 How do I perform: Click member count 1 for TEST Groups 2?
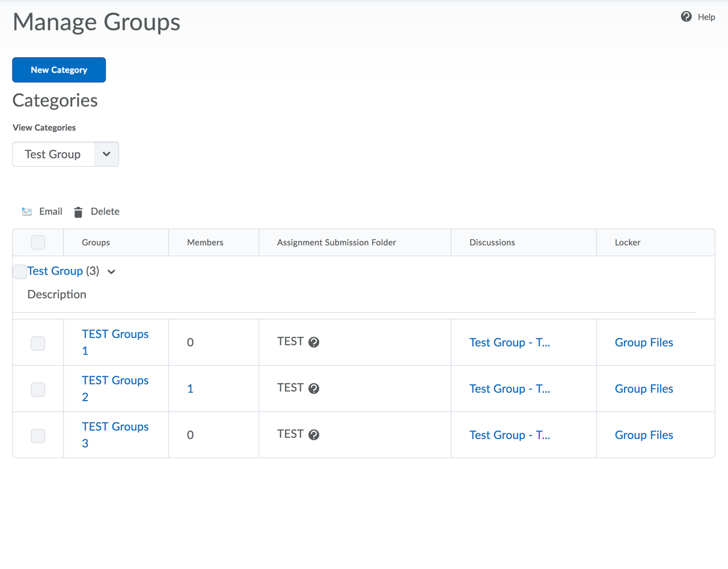(190, 389)
